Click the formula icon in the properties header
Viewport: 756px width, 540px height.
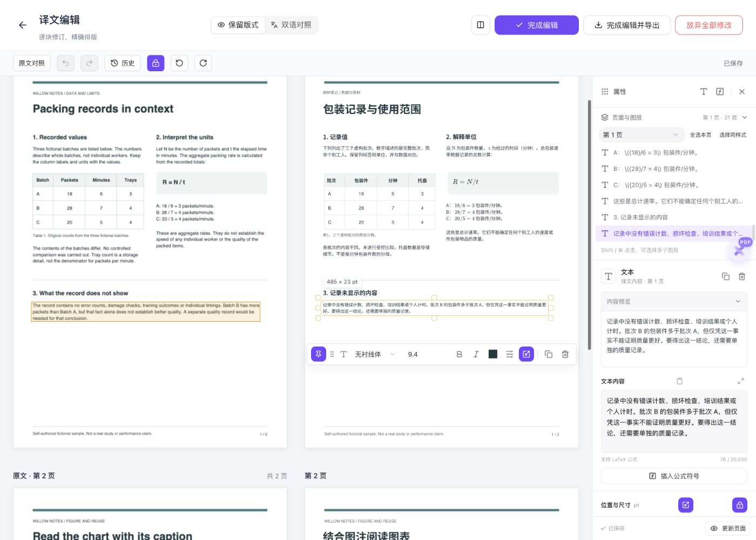click(x=720, y=92)
